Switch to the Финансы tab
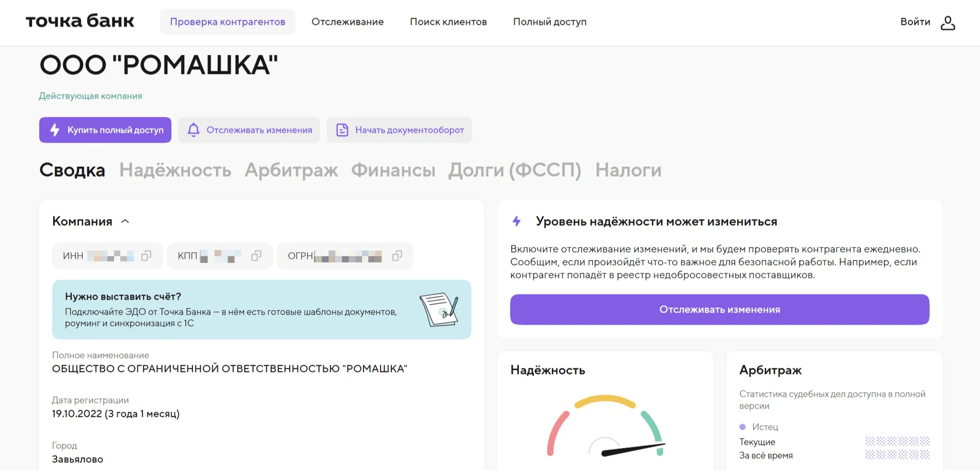The height and width of the screenshot is (470, 980). tap(393, 170)
